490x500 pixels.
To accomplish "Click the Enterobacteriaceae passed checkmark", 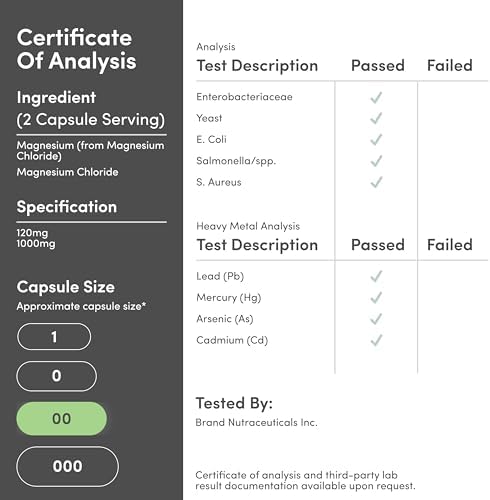I will (376, 98).
